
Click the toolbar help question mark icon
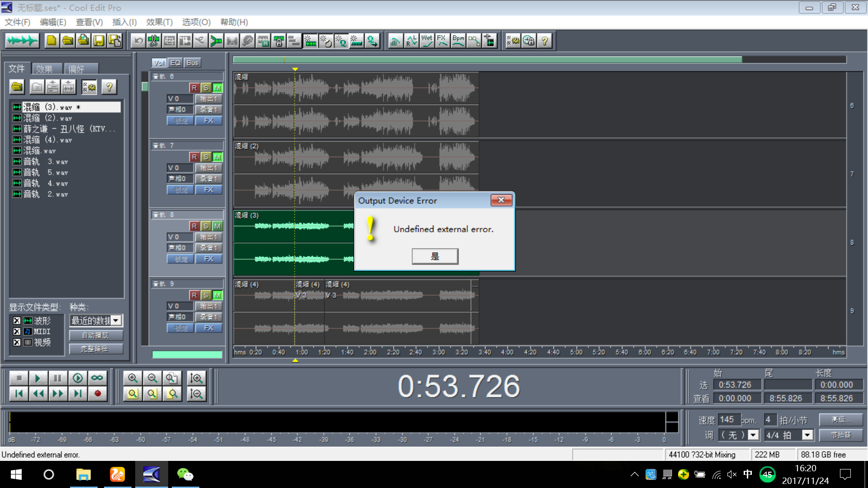pos(545,41)
